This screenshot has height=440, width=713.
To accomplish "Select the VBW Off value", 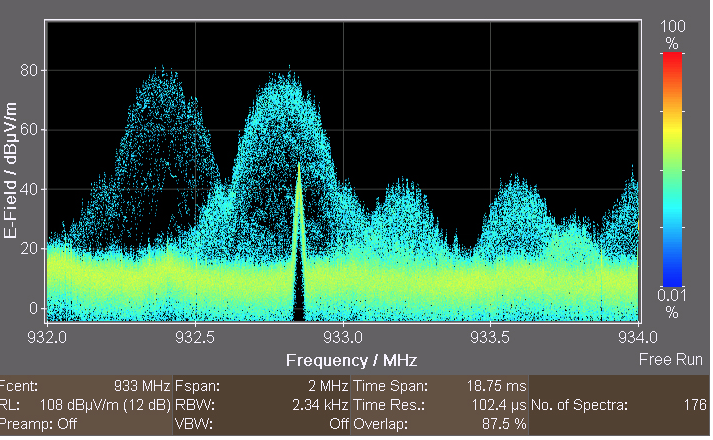I will pyautogui.click(x=339, y=425).
